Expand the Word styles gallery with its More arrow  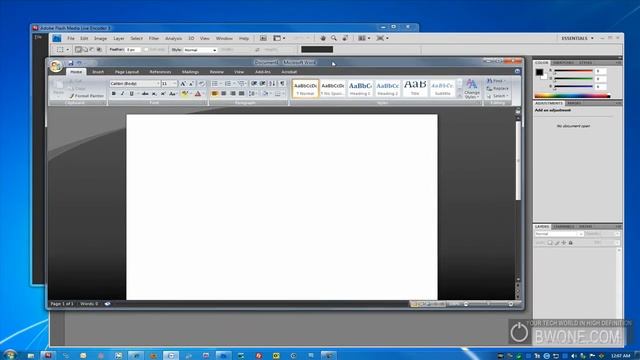459,95
